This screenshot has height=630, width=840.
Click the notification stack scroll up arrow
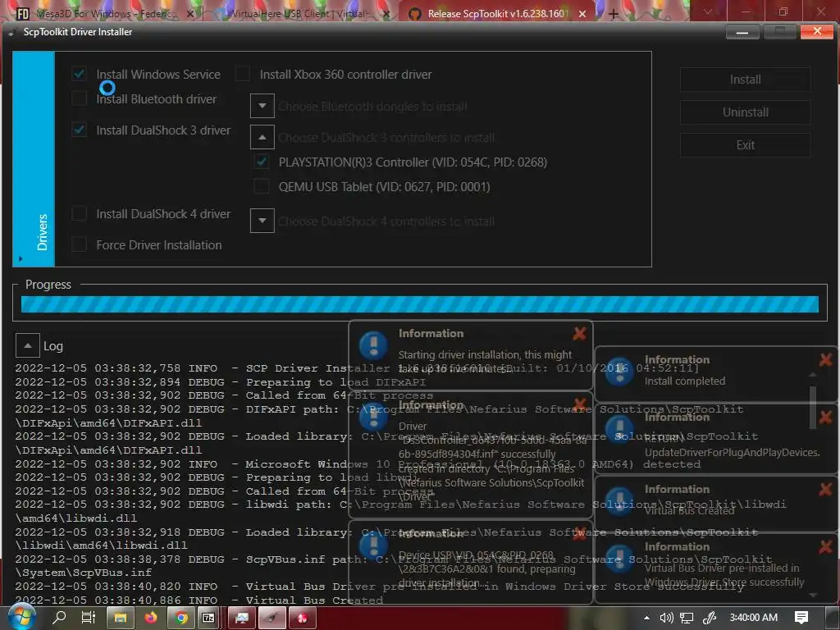pyautogui.click(x=813, y=374)
